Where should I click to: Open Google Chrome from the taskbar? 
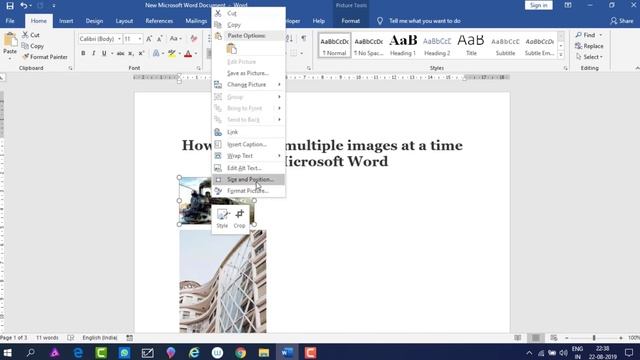[x=241, y=352]
